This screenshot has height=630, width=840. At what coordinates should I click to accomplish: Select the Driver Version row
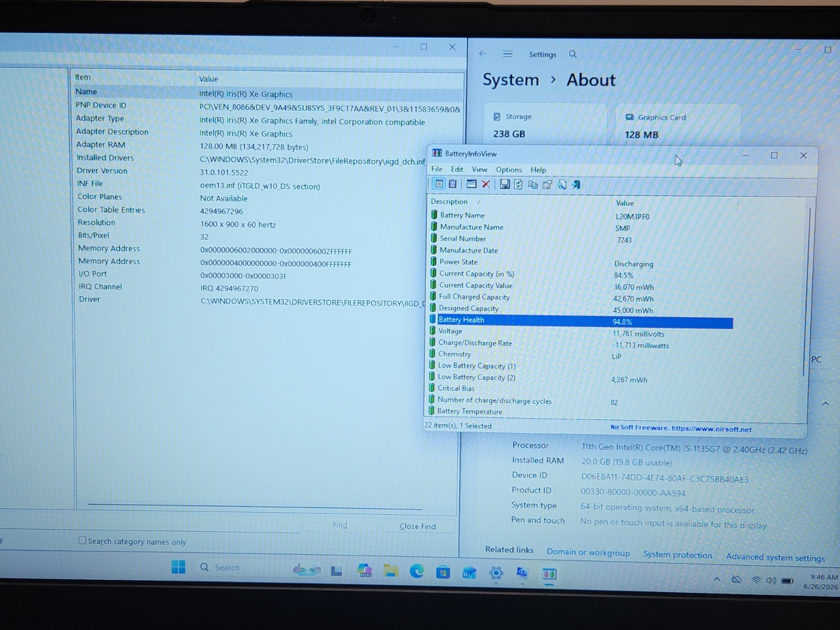[269, 171]
